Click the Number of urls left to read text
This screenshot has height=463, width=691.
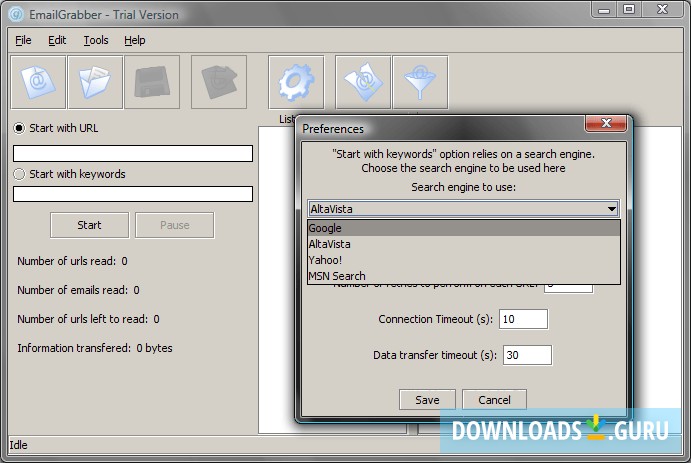coord(88,319)
